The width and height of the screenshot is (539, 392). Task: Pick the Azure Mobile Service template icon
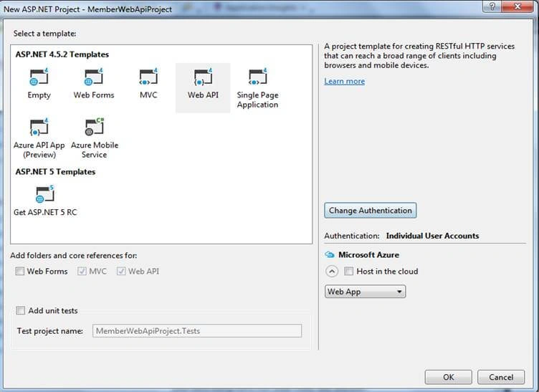tap(94, 127)
